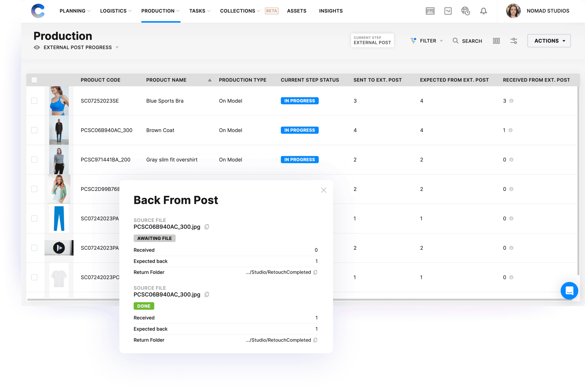Select all rows with the header checkbox

coord(34,80)
